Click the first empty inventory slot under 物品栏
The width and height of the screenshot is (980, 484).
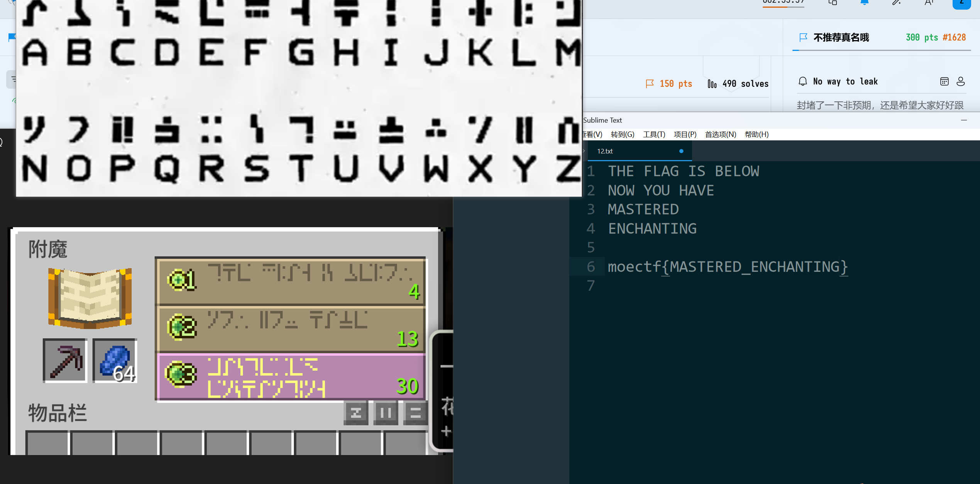[47, 444]
